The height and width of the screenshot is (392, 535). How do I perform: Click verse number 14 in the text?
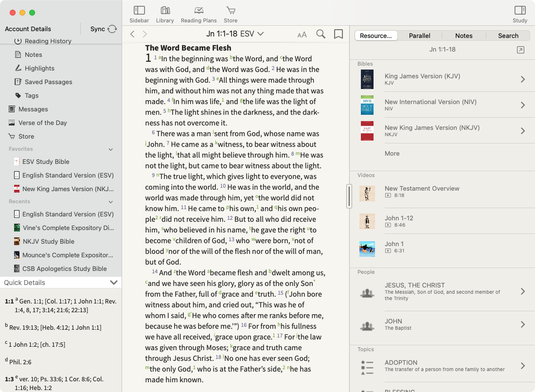[155, 271]
